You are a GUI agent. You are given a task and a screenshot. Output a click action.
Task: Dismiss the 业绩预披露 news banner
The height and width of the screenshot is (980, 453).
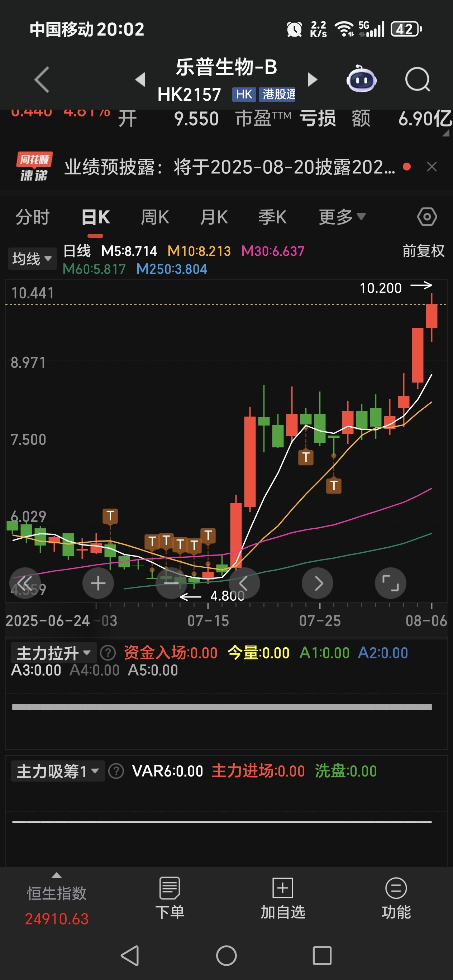tap(432, 167)
